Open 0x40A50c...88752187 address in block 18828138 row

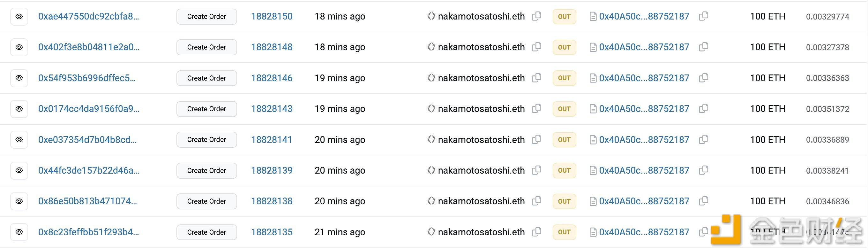point(644,201)
